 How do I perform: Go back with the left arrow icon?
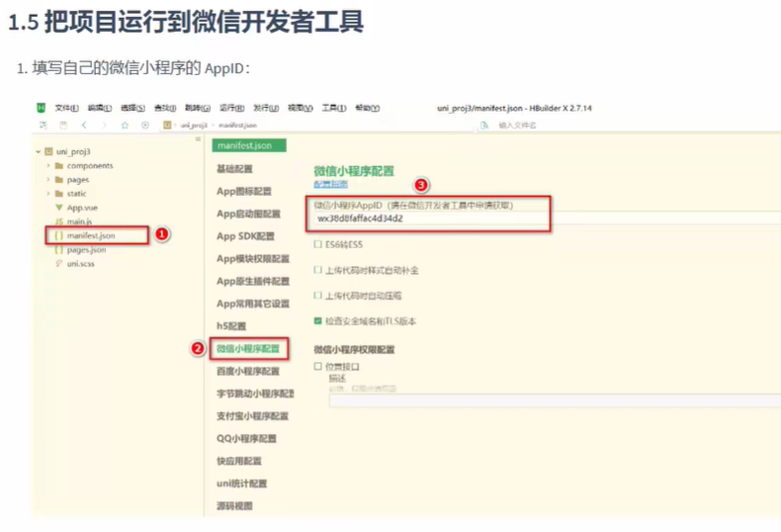[x=84, y=125]
